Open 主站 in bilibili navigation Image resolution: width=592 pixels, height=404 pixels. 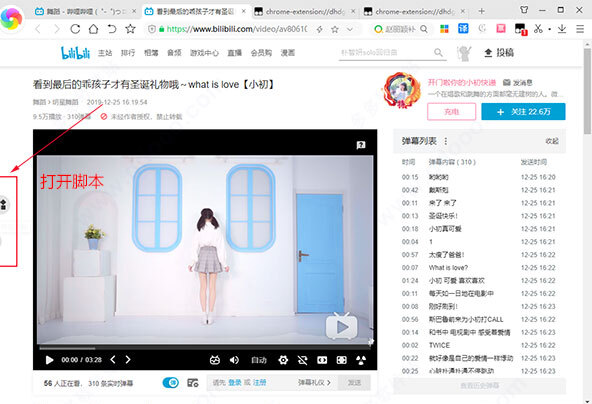(x=105, y=53)
